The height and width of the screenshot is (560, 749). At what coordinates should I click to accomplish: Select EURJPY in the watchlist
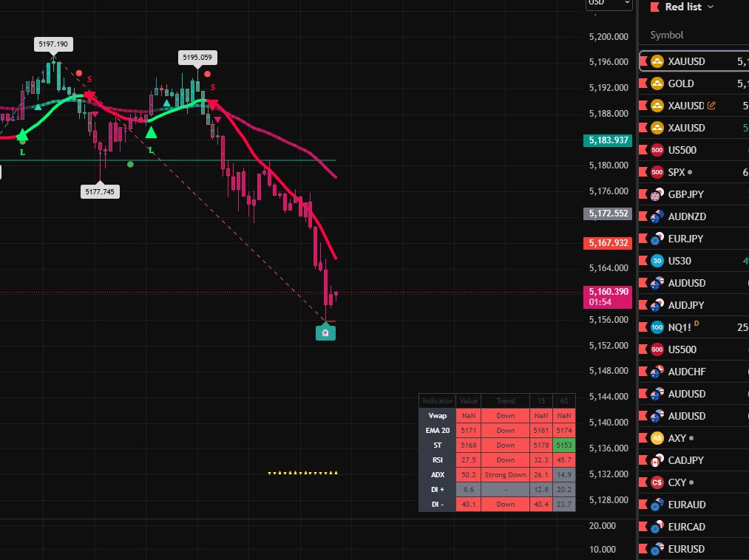(x=685, y=239)
